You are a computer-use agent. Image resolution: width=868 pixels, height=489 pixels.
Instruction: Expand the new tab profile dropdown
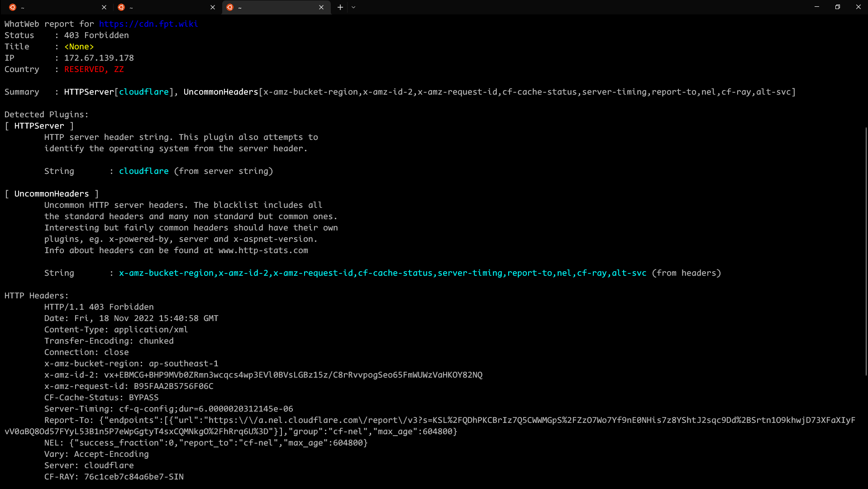click(x=353, y=7)
